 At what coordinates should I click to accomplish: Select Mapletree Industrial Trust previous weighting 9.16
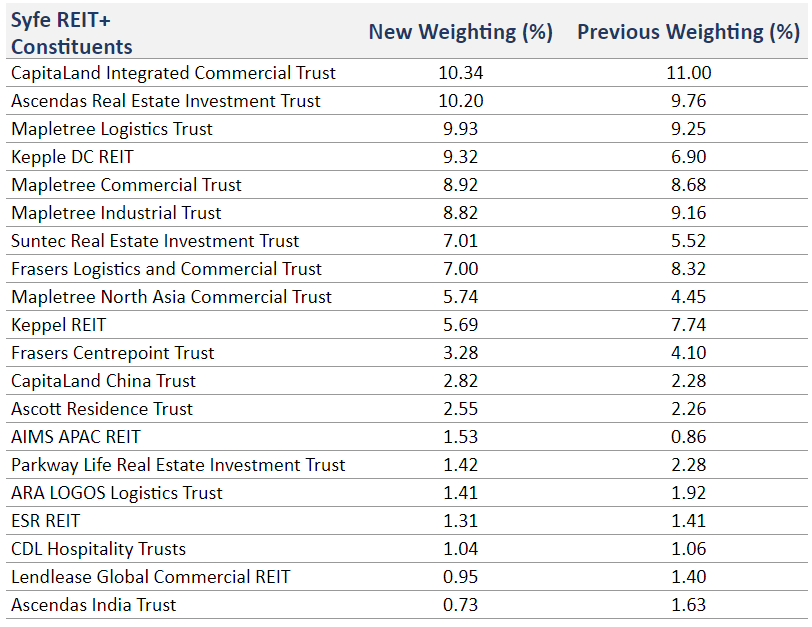click(688, 213)
